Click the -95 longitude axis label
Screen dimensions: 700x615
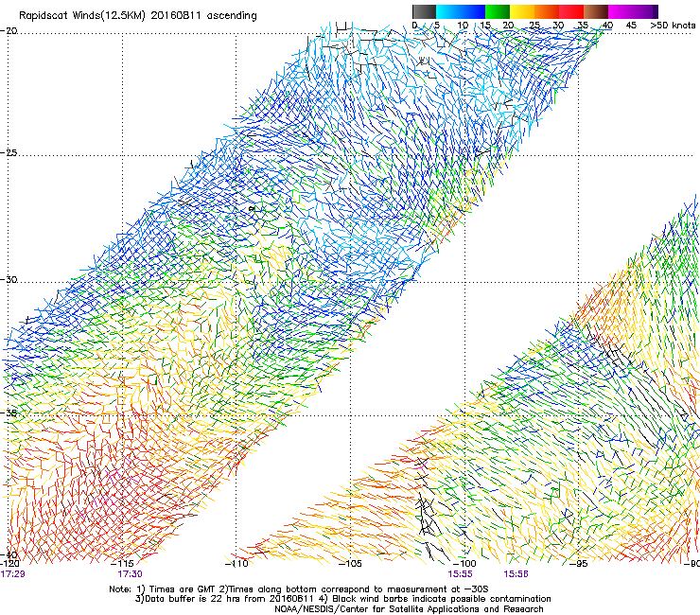[x=579, y=564]
